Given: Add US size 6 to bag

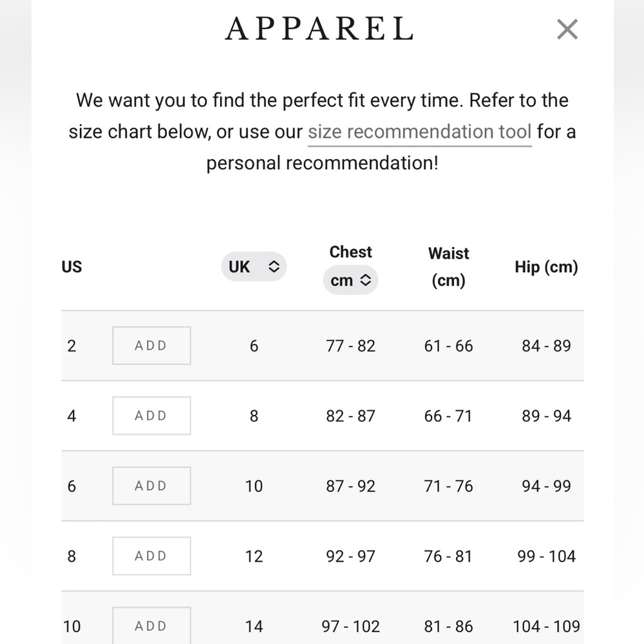Looking at the screenshot, I should [151, 486].
